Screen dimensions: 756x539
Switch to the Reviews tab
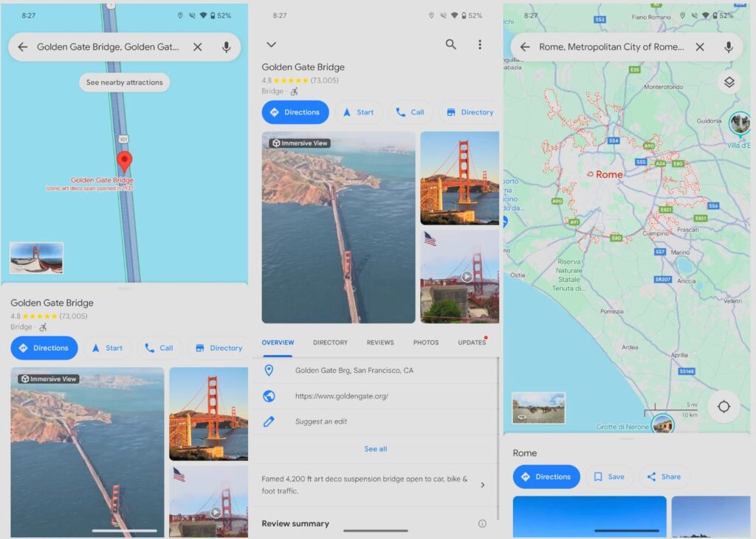[x=380, y=342]
